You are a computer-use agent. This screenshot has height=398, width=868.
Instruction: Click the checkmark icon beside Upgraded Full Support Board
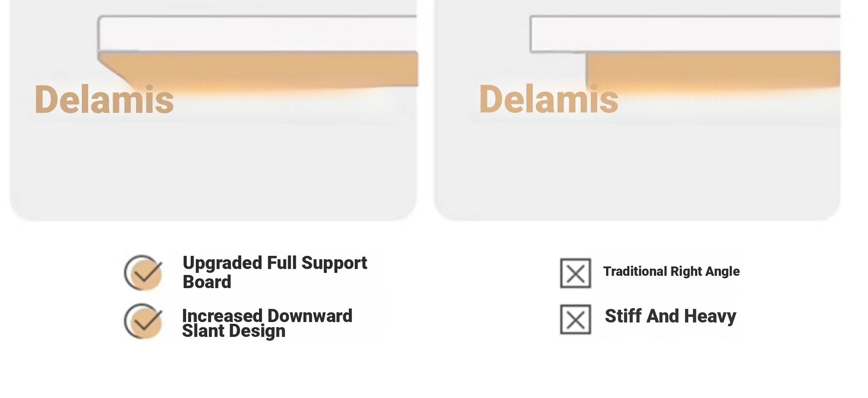143,273
